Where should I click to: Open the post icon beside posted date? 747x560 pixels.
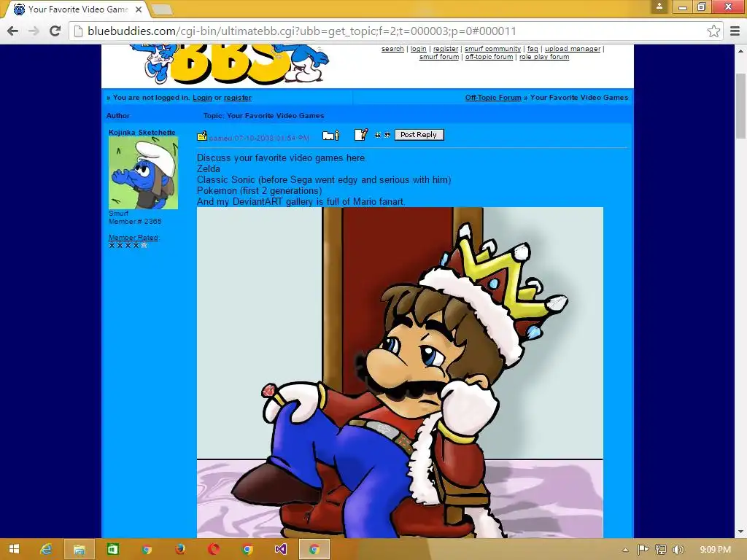202,136
